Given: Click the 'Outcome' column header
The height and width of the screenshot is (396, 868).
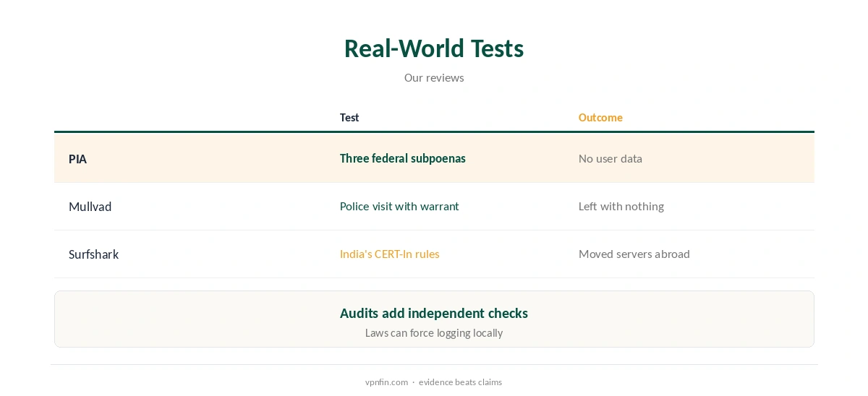Looking at the screenshot, I should point(600,118).
